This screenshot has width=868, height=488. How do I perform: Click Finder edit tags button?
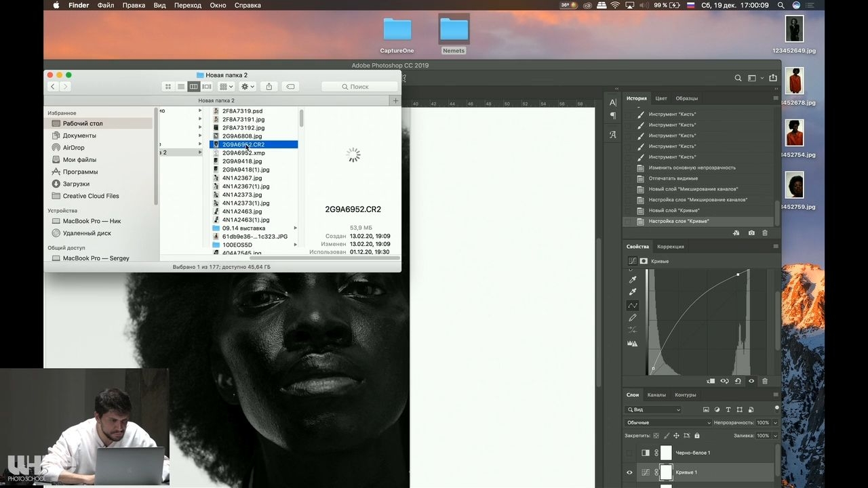(x=290, y=87)
